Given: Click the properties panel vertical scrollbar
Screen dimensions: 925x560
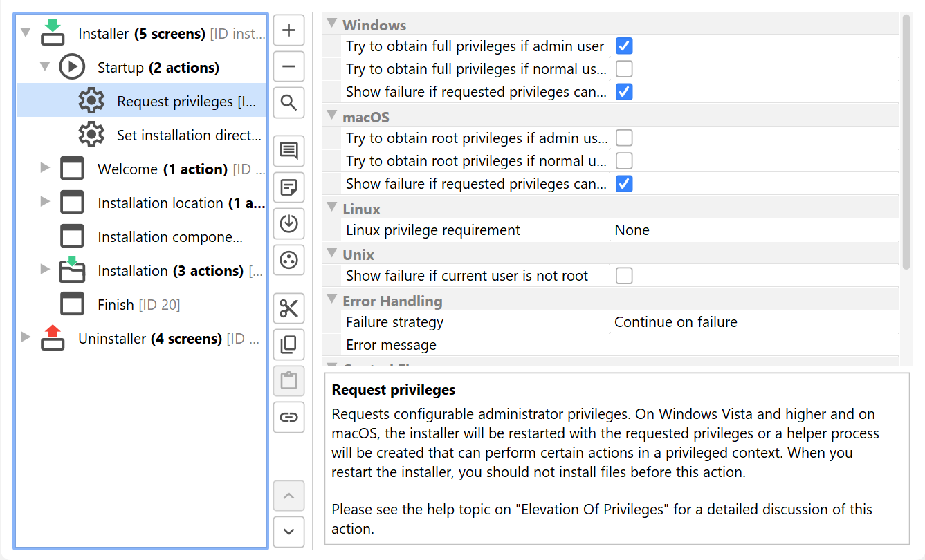Looking at the screenshot, I should point(906,138).
